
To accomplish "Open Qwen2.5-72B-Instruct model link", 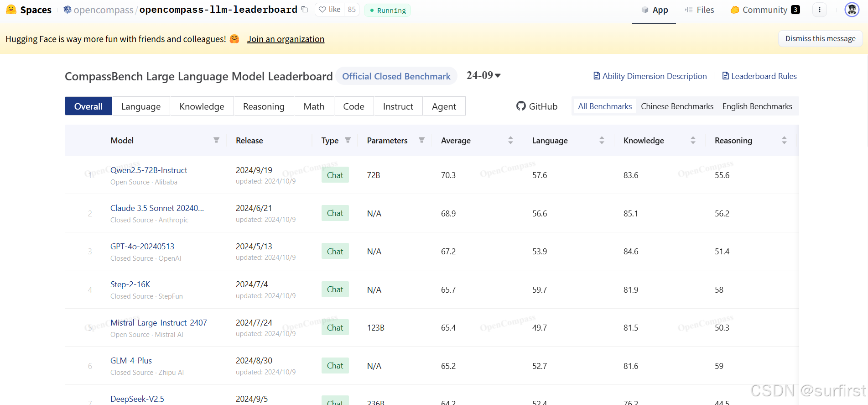I will click(149, 170).
